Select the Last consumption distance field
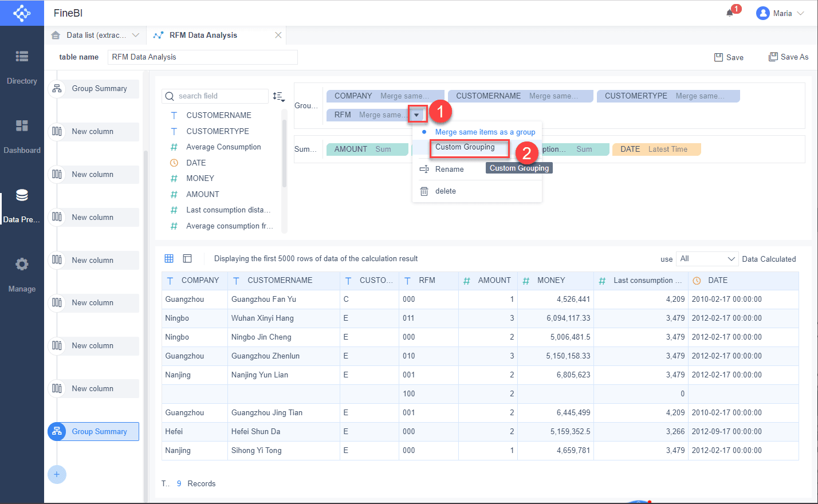The height and width of the screenshot is (504, 818). click(229, 210)
